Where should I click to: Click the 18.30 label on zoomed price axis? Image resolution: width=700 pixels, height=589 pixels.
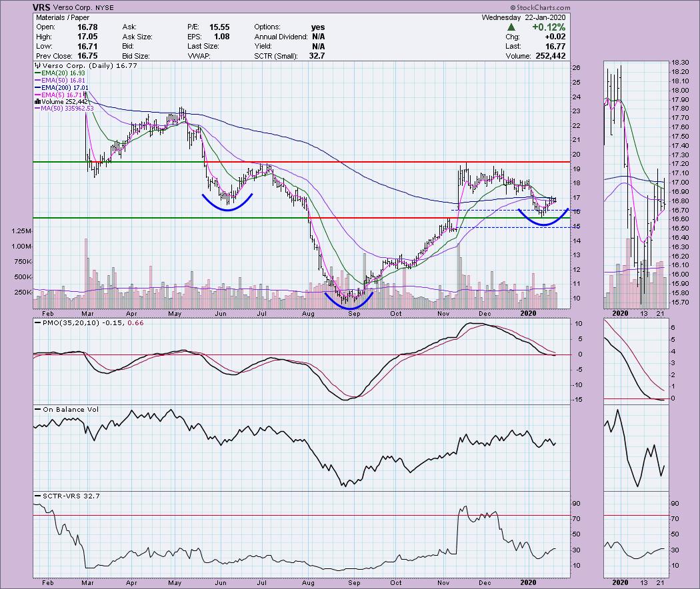pyautogui.click(x=679, y=63)
